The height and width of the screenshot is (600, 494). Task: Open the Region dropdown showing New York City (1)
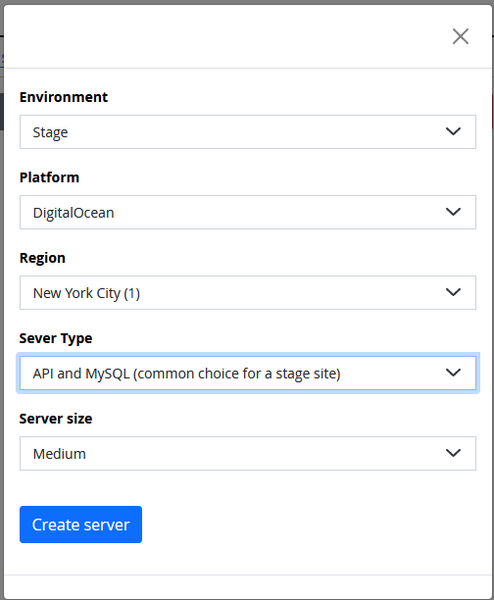[x=248, y=293]
